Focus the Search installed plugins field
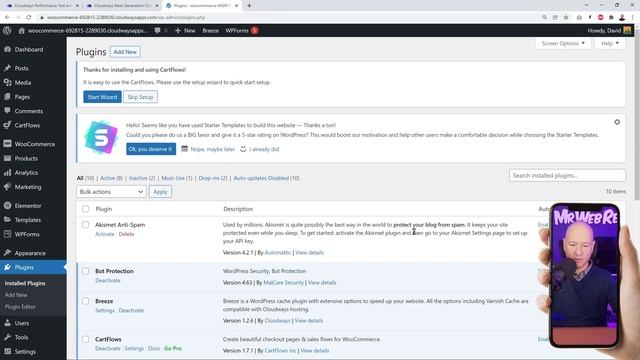This screenshot has width=640, height=360. (x=567, y=176)
